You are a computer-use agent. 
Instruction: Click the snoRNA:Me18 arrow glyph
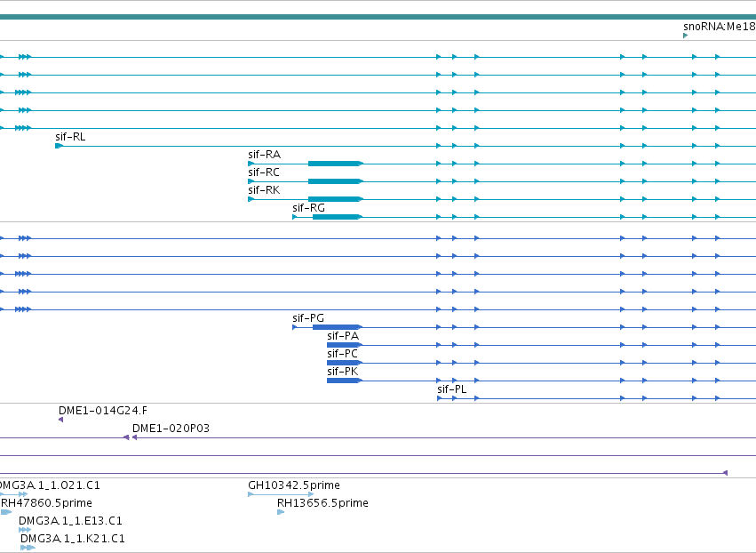(x=685, y=36)
